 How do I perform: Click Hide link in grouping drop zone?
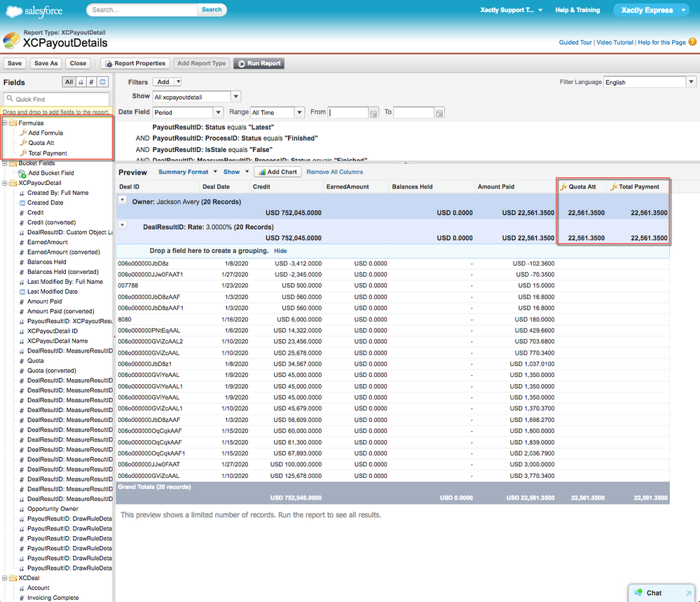[x=280, y=251]
